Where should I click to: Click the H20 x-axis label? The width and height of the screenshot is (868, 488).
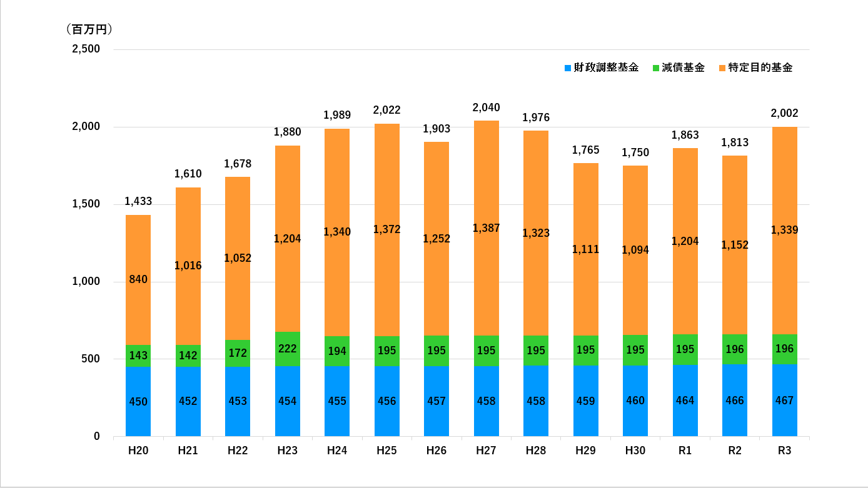click(x=138, y=451)
